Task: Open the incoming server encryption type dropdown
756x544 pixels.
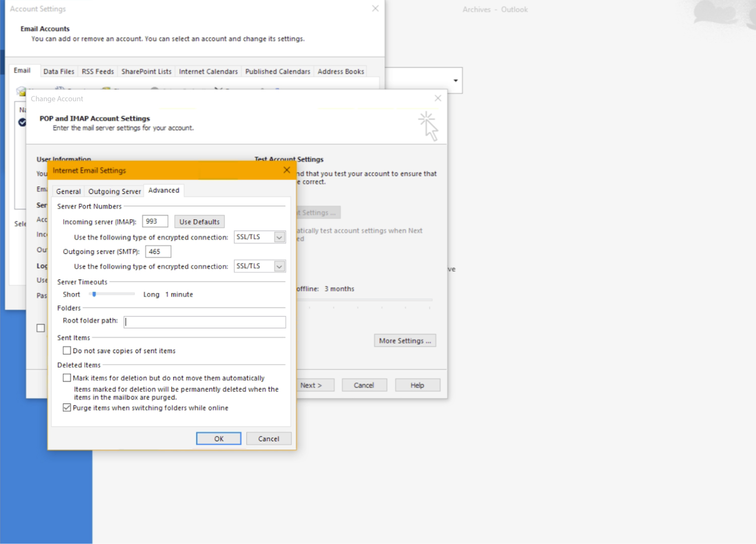Action: pyautogui.click(x=279, y=237)
